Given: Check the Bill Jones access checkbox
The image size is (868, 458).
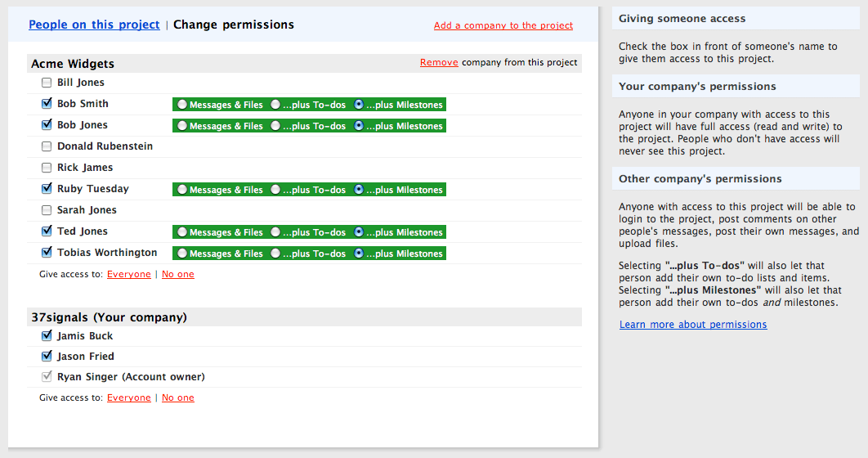Looking at the screenshot, I should pos(47,83).
